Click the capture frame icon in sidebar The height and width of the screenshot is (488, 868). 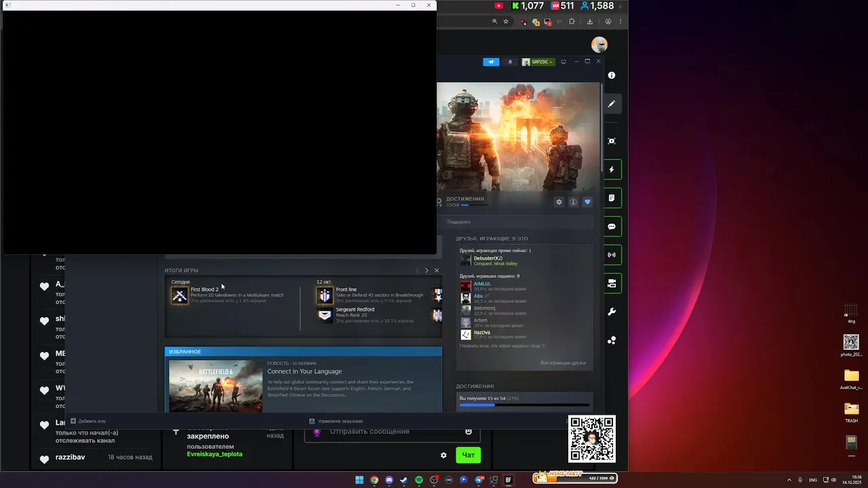[x=612, y=141]
